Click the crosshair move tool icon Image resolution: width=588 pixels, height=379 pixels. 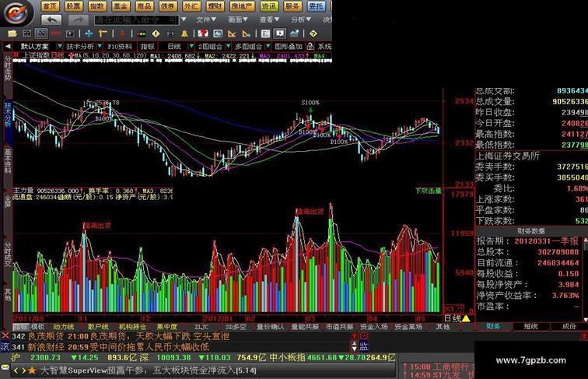point(89,33)
